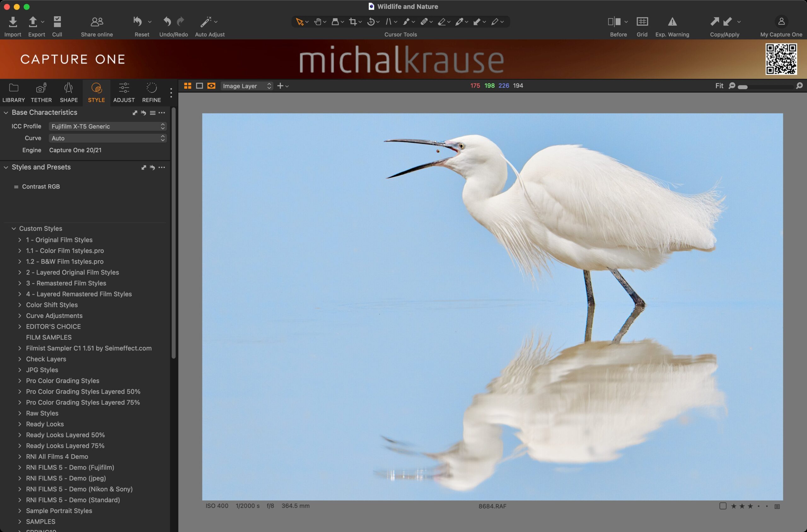Expand the Custom Styles folder
Viewport: 807px width, 532px height.
(x=13, y=228)
